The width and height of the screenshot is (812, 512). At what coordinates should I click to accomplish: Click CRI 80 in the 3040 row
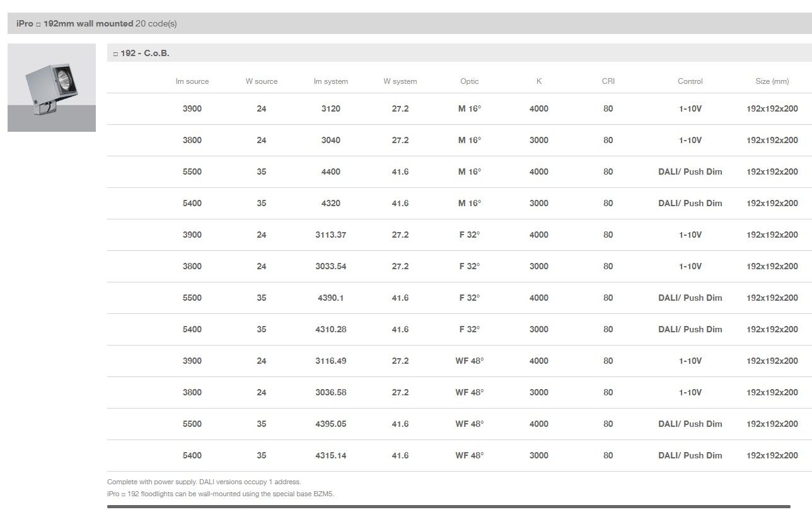[x=608, y=140]
